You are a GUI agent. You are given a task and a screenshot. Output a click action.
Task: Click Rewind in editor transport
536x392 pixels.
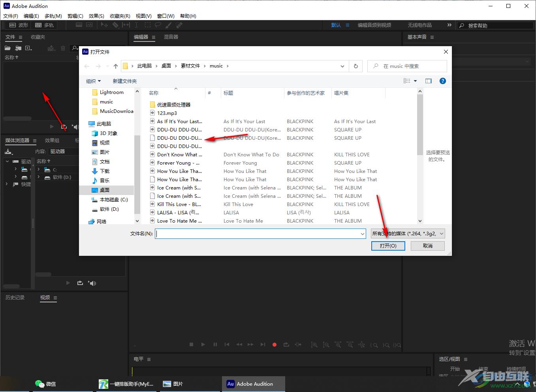(239, 345)
